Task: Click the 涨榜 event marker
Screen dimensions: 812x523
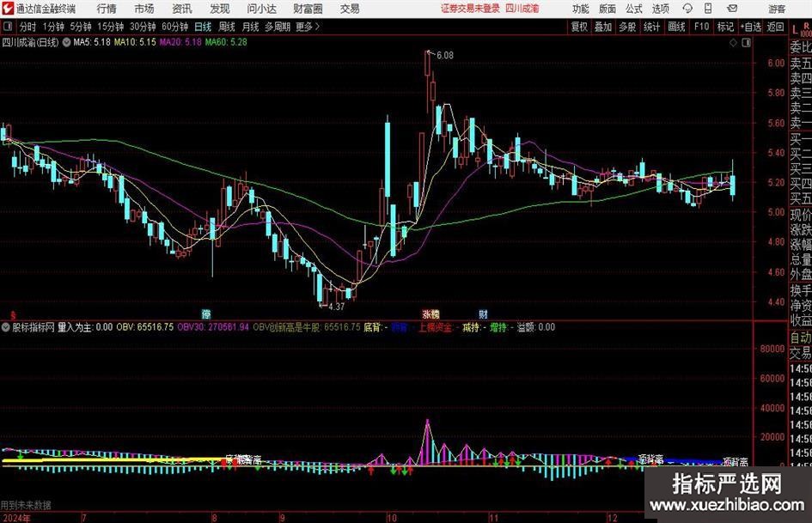Action: tap(430, 314)
